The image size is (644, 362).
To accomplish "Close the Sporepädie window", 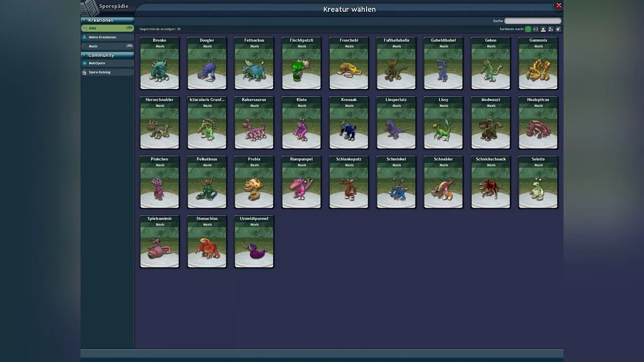I will click(x=559, y=5).
